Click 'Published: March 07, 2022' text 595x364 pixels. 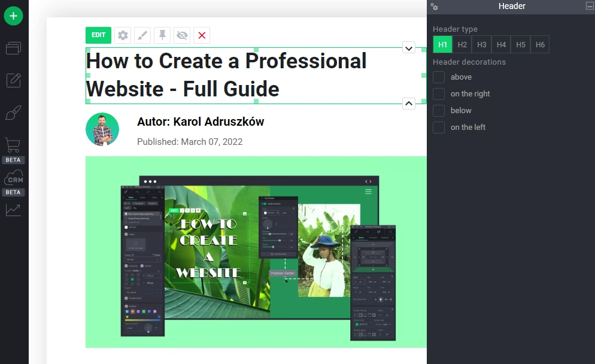click(190, 142)
